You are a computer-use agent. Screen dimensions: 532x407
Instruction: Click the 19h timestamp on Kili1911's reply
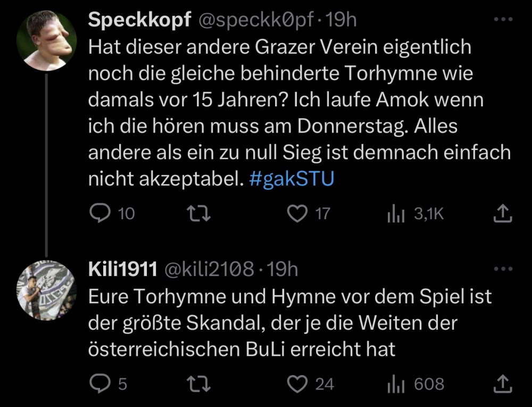(x=282, y=270)
